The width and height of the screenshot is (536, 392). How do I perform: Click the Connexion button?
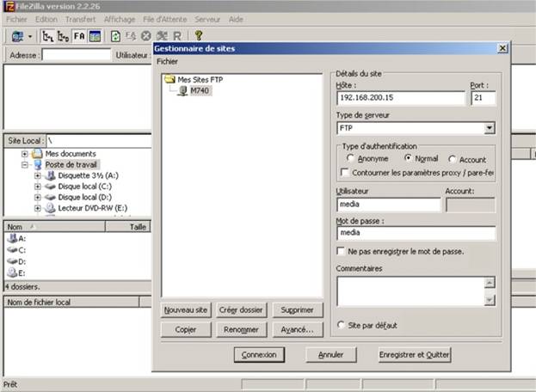[259, 355]
